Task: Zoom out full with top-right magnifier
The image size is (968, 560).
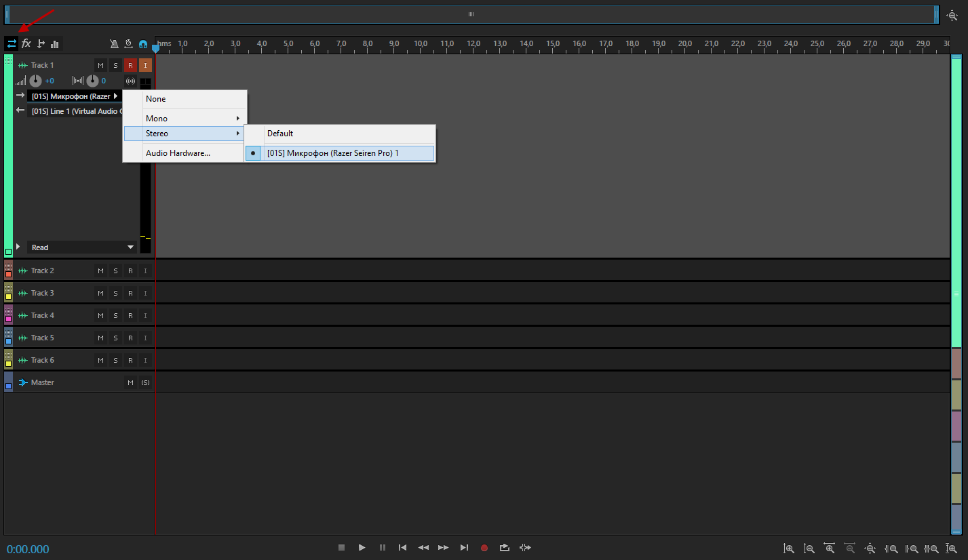Action: pos(952,15)
